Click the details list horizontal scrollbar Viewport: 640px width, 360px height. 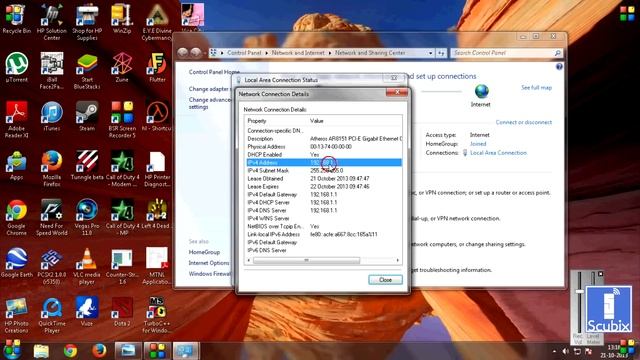click(x=307, y=260)
